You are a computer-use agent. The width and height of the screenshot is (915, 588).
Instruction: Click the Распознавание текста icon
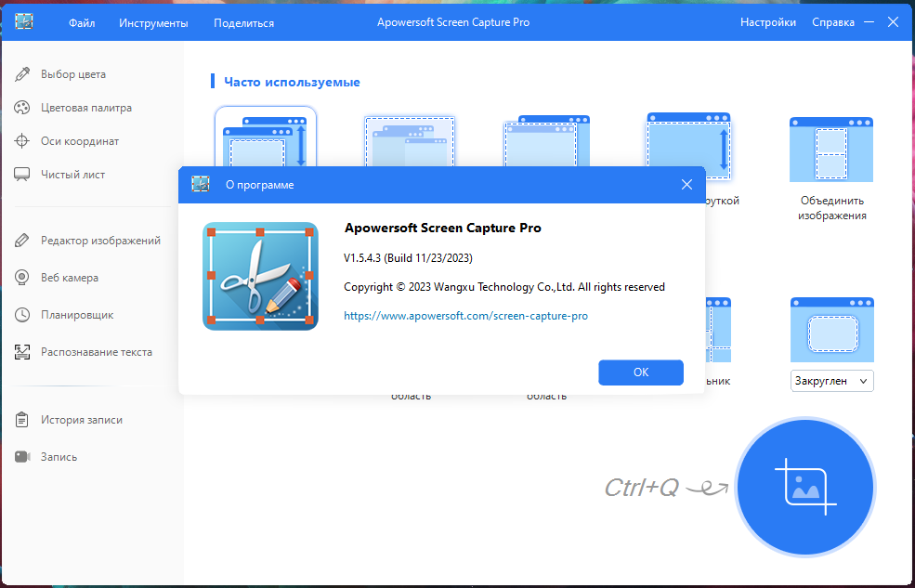tap(22, 352)
